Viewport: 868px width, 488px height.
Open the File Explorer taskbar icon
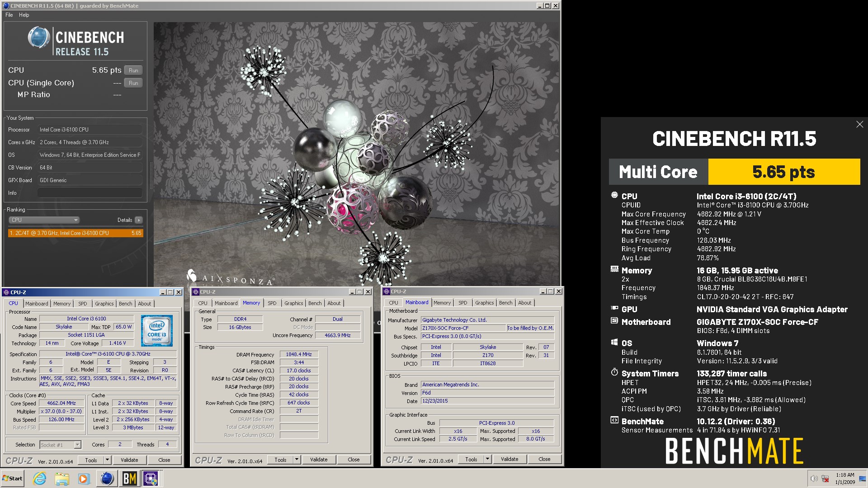point(62,479)
